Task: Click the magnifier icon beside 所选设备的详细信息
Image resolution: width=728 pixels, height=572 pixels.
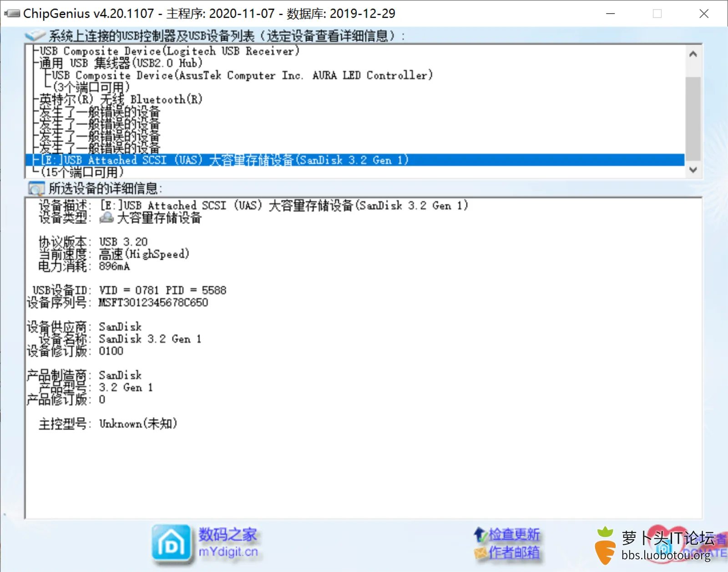Action: (36, 188)
